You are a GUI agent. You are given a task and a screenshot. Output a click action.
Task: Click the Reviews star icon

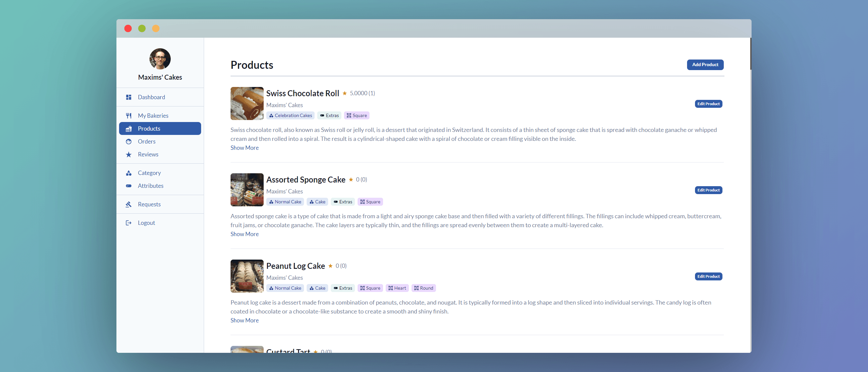(x=128, y=154)
